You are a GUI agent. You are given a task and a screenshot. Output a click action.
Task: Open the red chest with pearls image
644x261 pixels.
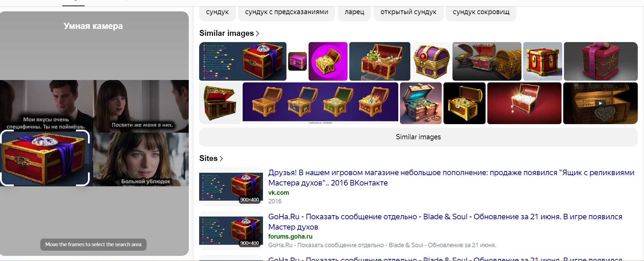pyautogui.click(x=524, y=103)
